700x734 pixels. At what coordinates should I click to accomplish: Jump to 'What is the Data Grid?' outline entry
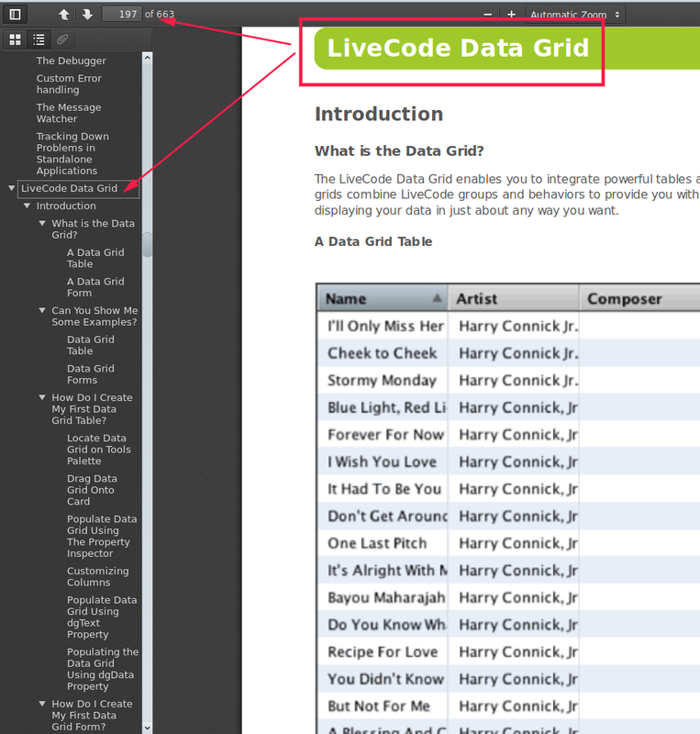tap(94, 228)
